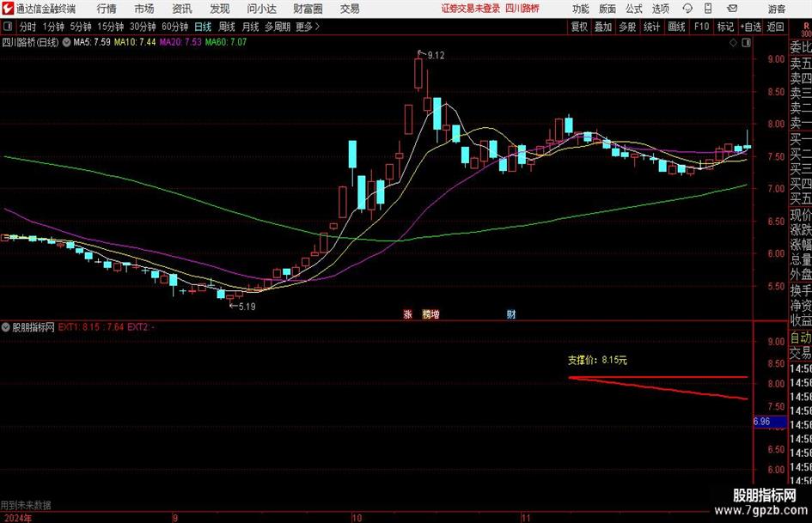The width and height of the screenshot is (812, 523).
Task: Click the 股朋指标网 indicator name
Action: tap(34, 327)
